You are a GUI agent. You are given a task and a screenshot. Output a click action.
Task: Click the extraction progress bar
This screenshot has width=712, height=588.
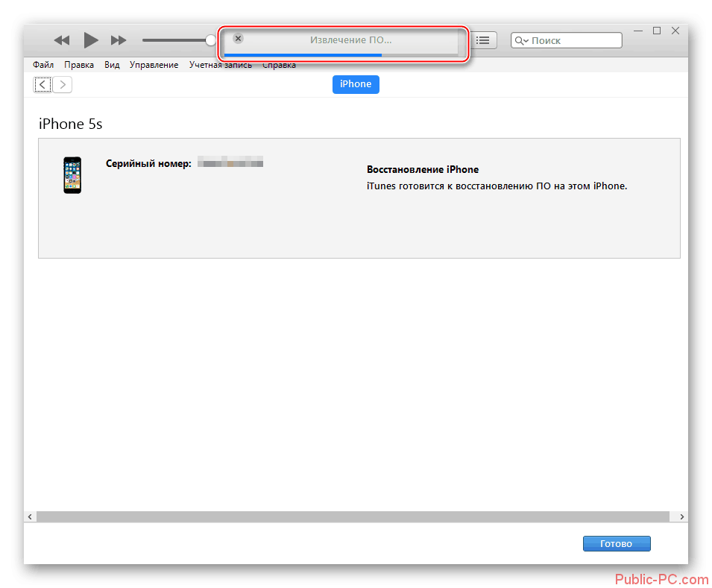click(341, 55)
